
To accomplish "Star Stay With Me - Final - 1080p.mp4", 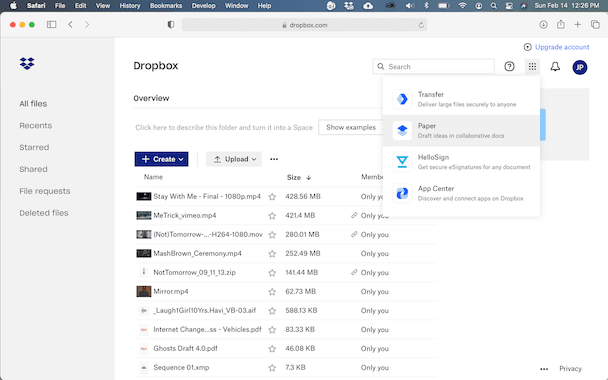I will [272, 197].
